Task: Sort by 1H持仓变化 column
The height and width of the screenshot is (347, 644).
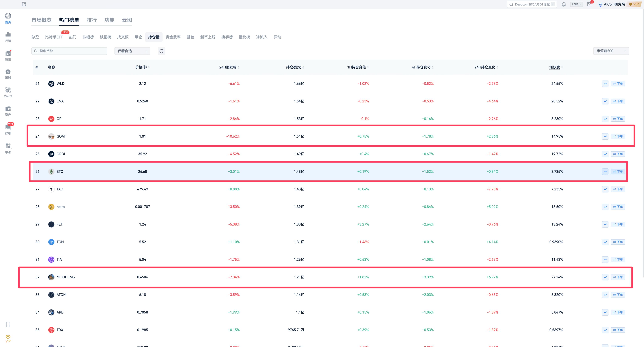Action: click(358, 67)
